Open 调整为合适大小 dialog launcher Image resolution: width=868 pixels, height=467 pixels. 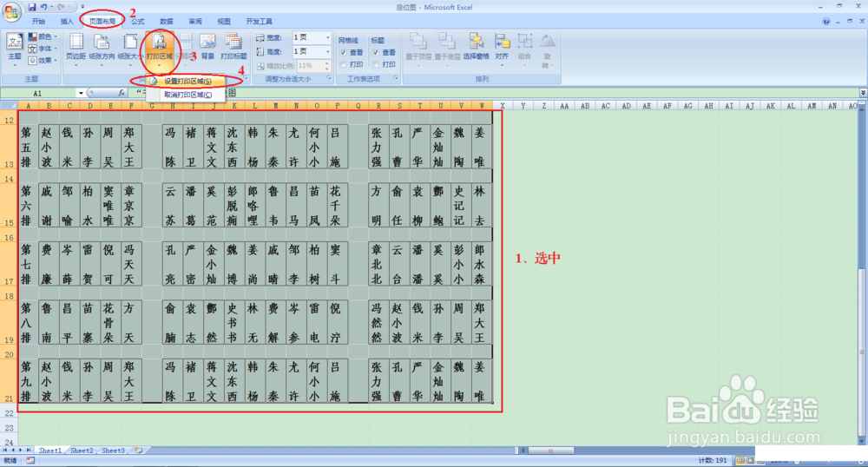329,79
